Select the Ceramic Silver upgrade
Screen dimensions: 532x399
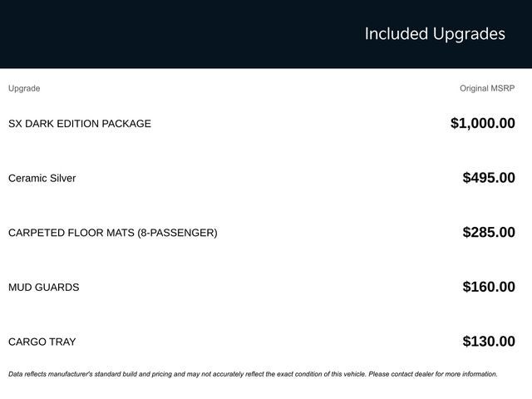tap(42, 178)
